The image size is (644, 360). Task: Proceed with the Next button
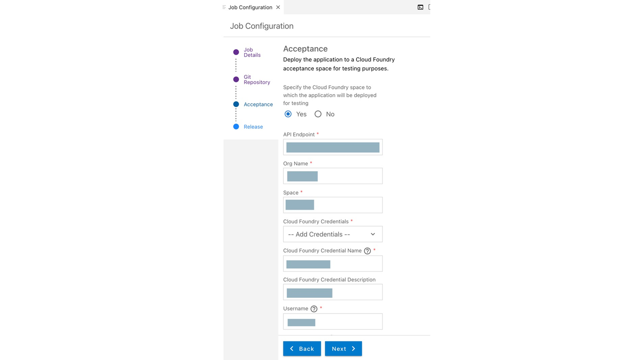click(343, 349)
